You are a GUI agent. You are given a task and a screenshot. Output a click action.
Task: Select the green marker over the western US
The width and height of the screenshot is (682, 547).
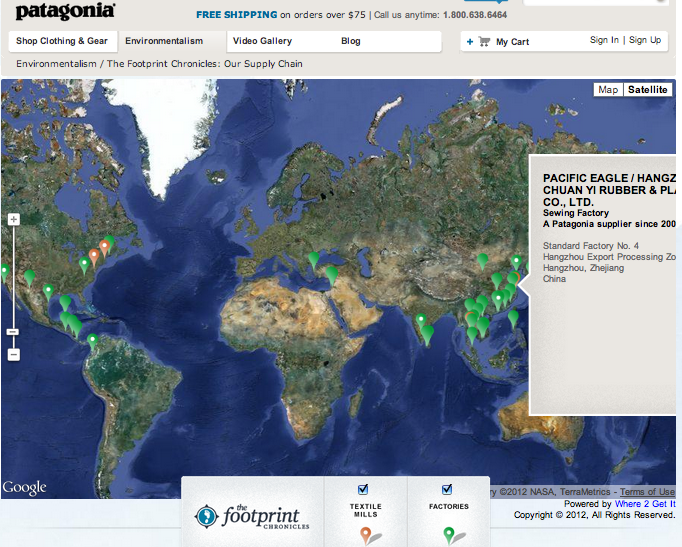coord(29,278)
